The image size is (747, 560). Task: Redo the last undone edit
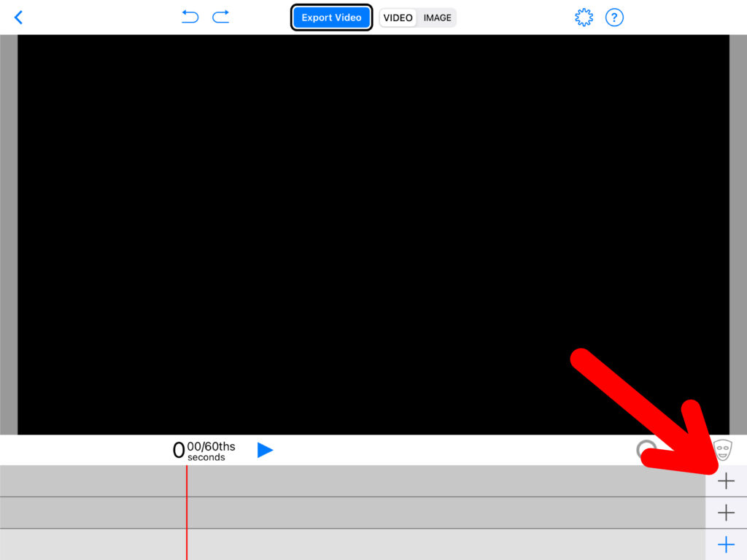tap(221, 17)
